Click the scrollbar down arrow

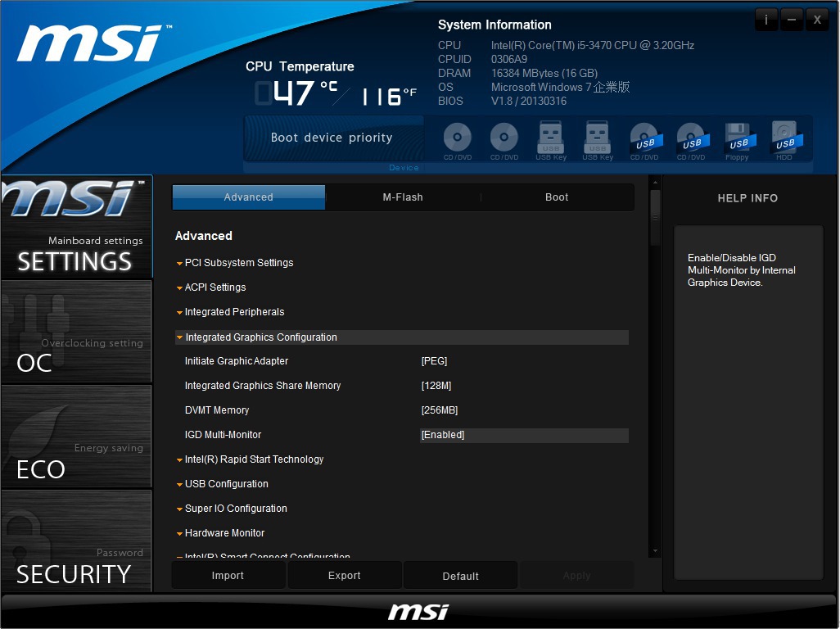(x=655, y=551)
